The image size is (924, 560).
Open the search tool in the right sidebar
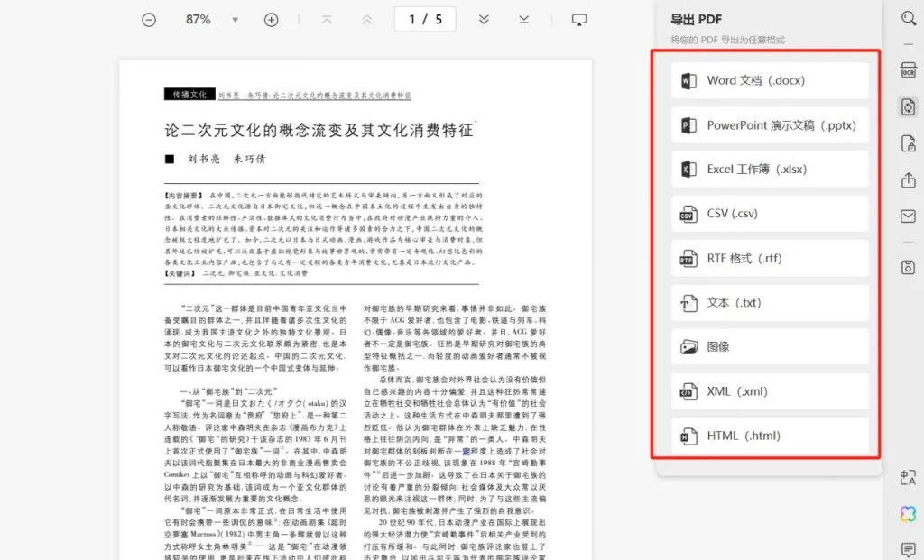point(908,18)
